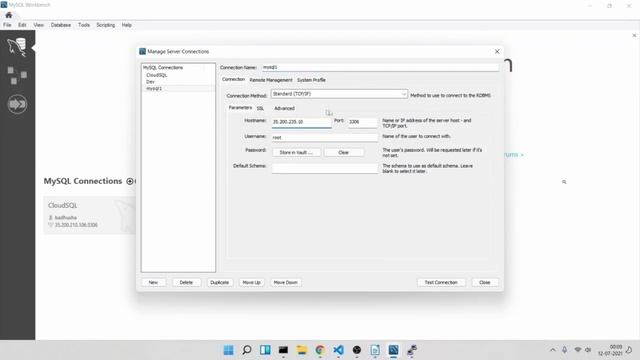The image size is (640, 360).
Task: Select the Parameters sub-tab
Action: (x=240, y=108)
